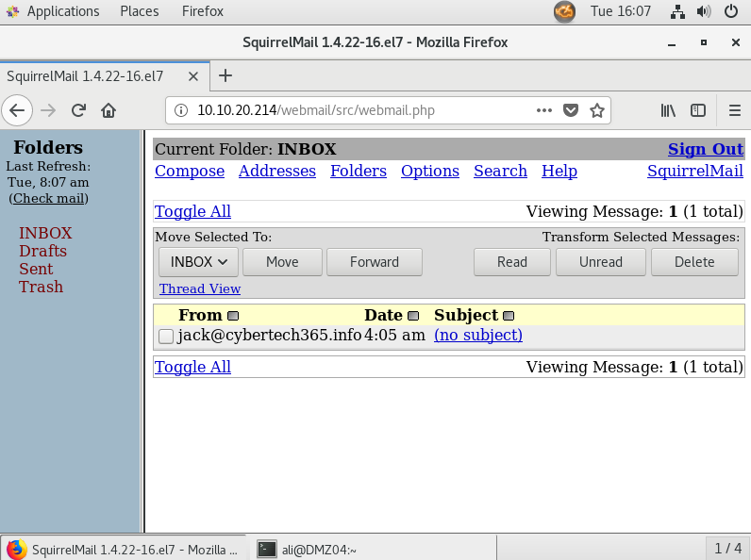Click the Forward button
Image resolution: width=751 pixels, height=560 pixels.
point(374,262)
